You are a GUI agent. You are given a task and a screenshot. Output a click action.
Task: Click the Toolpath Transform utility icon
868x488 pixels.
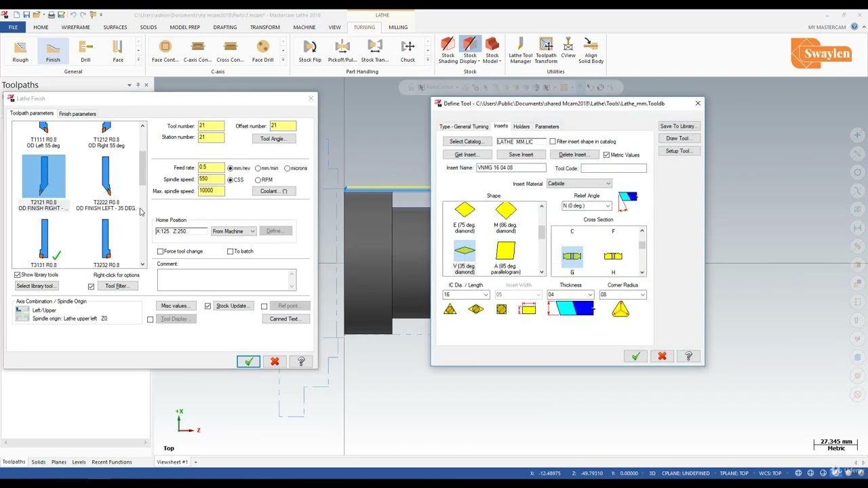pos(546,51)
